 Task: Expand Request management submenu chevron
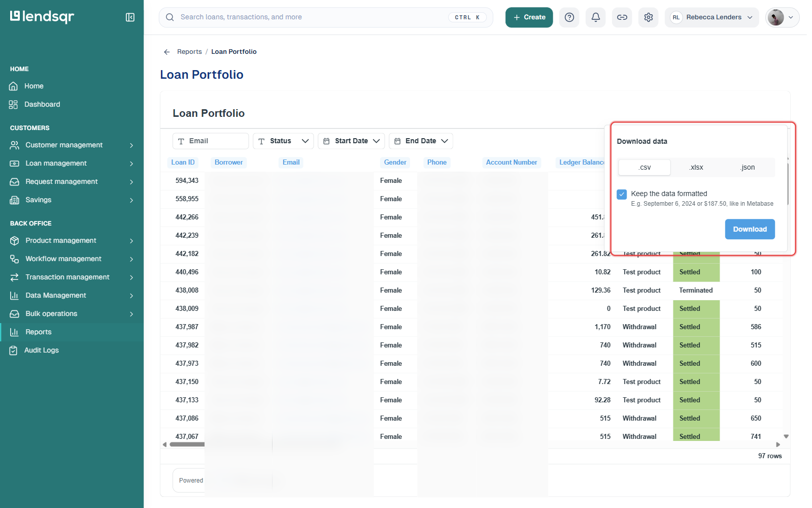(x=131, y=182)
